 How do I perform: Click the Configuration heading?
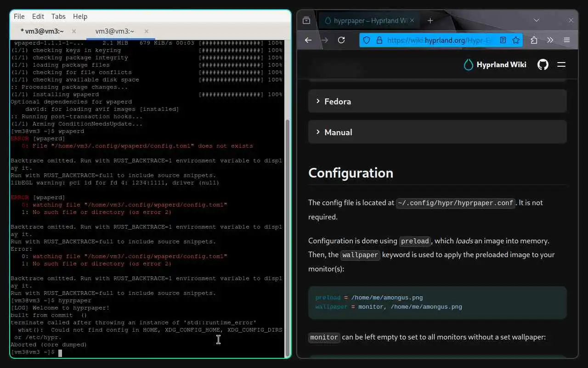[x=351, y=172]
